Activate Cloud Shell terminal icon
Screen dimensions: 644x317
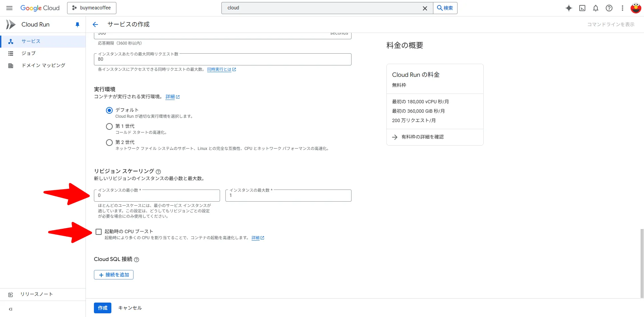pos(582,8)
